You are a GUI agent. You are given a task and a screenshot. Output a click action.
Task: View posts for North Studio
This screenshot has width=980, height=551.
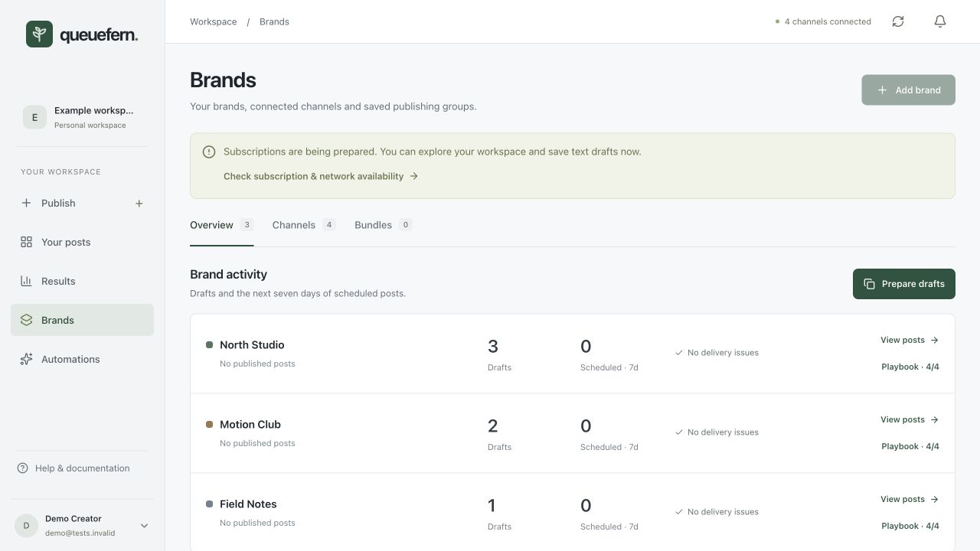tap(910, 340)
